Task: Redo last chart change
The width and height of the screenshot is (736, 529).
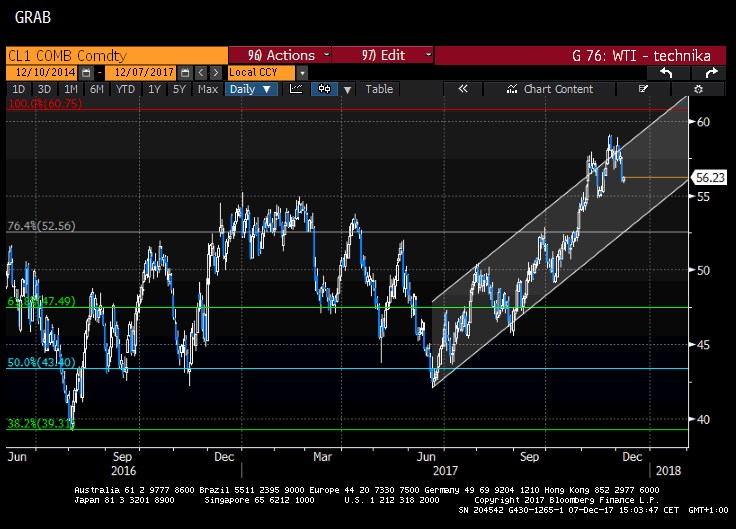Action: [711, 73]
